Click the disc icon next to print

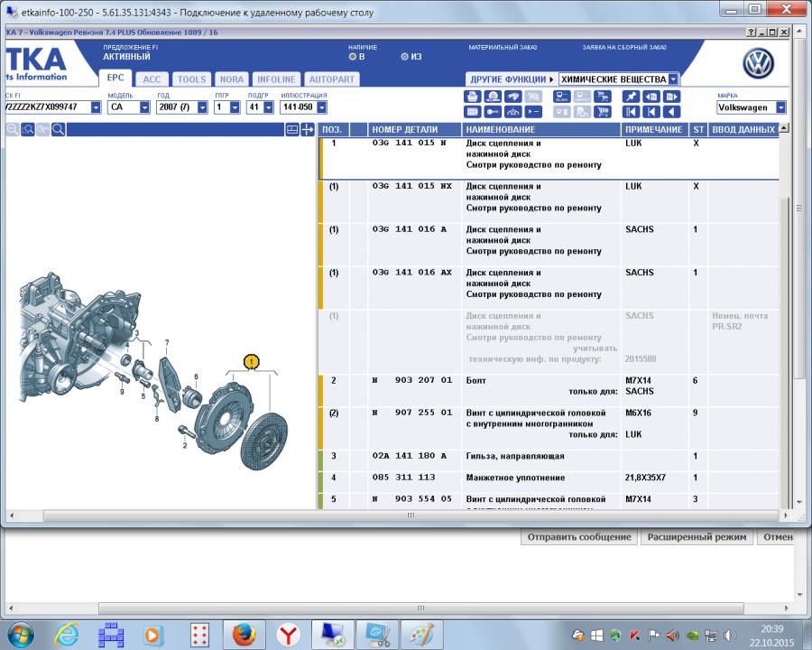493,97
